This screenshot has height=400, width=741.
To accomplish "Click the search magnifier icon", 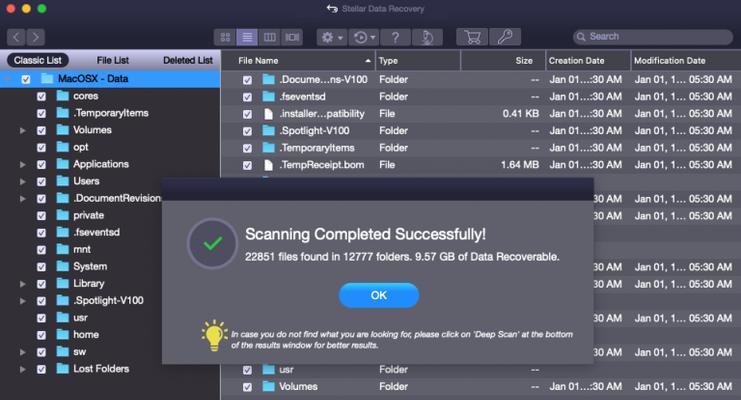I will pyautogui.click(x=581, y=37).
